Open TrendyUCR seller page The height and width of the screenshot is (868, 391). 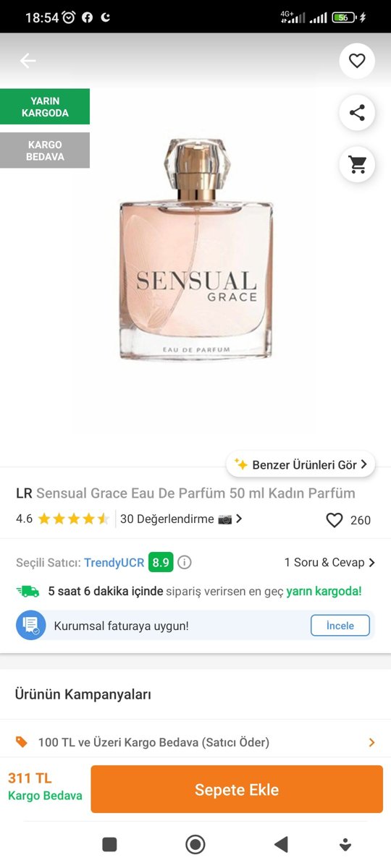pos(114,562)
